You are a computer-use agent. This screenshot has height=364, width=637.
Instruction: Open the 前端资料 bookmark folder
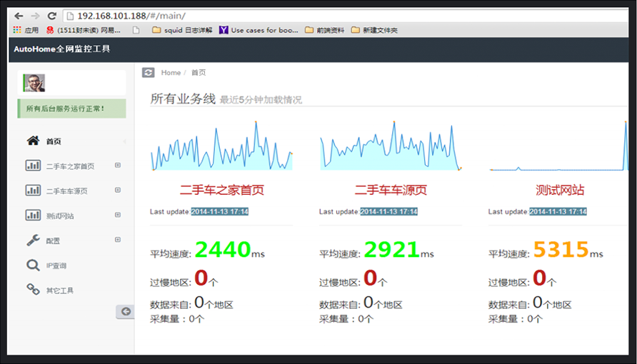(x=325, y=30)
